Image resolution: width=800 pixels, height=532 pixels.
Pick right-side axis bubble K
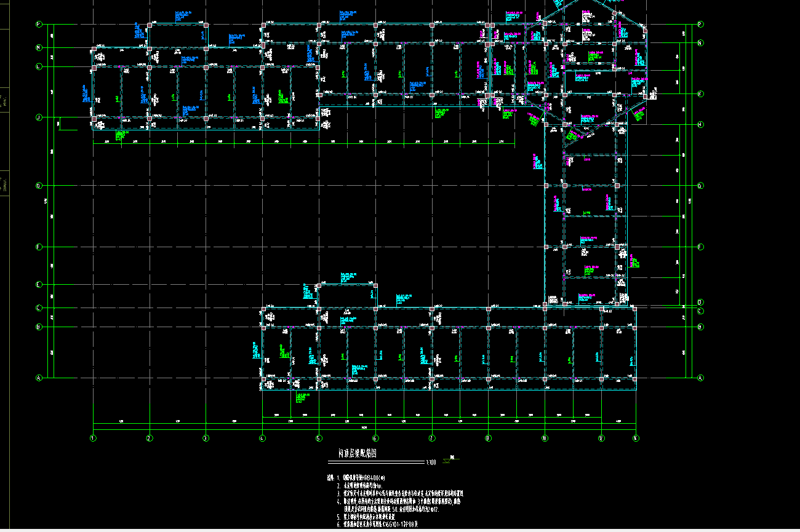tap(700, 93)
